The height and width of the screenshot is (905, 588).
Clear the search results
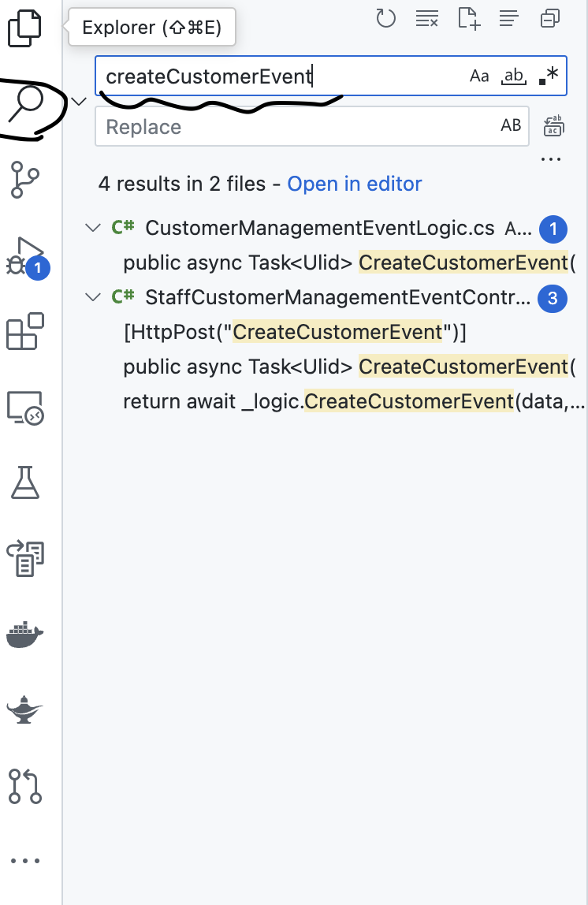pos(427,18)
